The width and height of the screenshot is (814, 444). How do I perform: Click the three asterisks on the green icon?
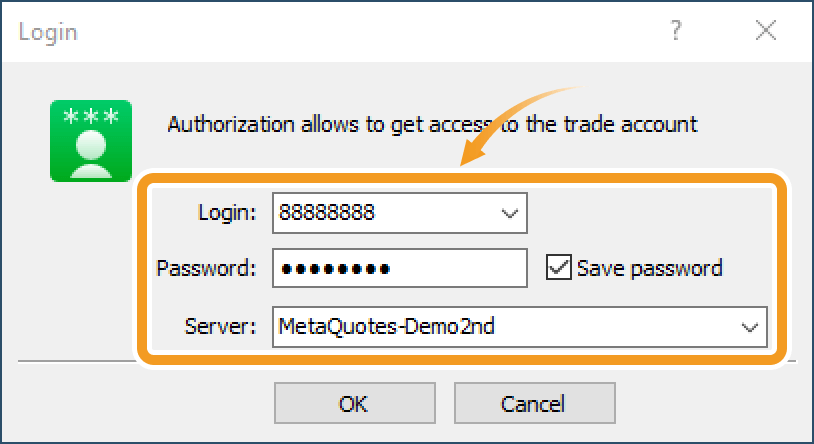90,117
